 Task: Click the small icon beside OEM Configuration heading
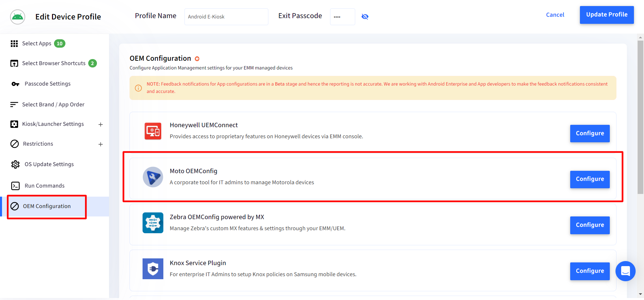[197, 59]
